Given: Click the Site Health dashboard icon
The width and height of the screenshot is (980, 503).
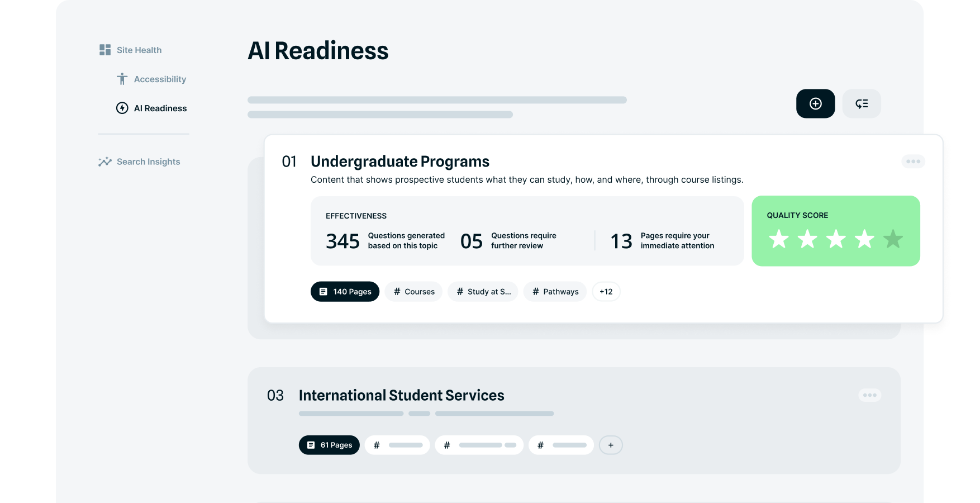Looking at the screenshot, I should point(105,50).
